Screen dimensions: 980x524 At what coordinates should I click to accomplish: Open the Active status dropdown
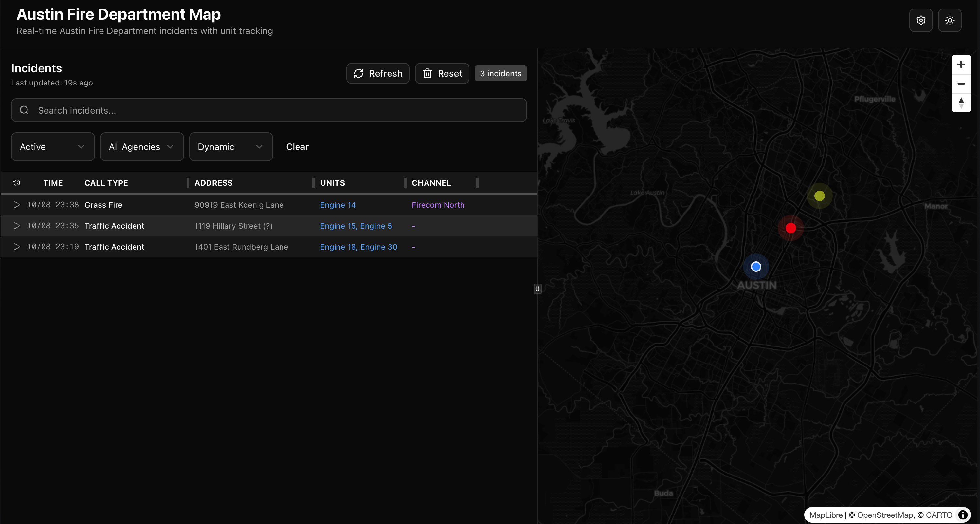(x=52, y=147)
